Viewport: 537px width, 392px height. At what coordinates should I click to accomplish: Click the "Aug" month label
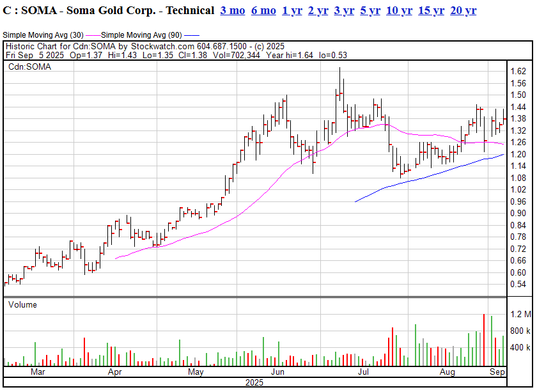[x=447, y=372]
